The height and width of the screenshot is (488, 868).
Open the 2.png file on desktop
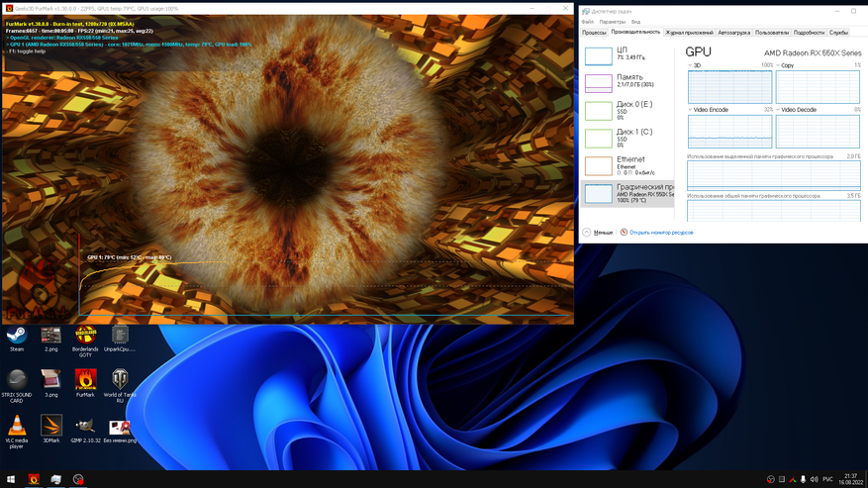pos(50,339)
